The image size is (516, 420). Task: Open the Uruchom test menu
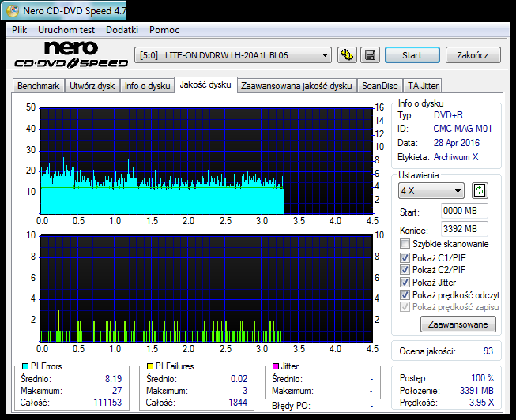(x=66, y=30)
